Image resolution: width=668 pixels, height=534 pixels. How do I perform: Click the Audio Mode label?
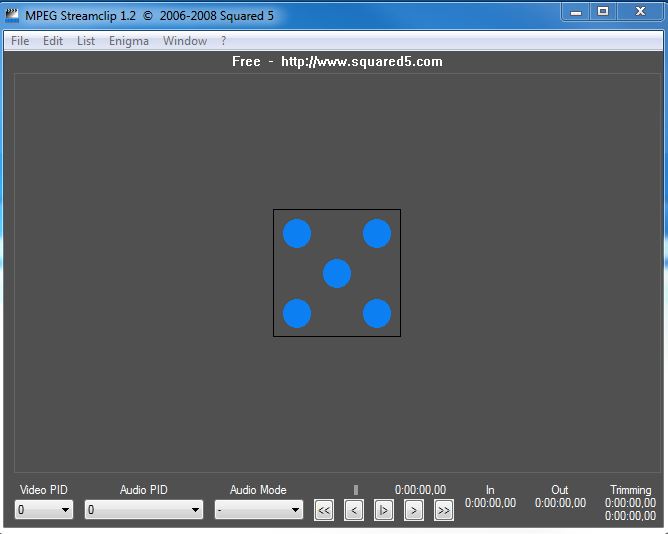258,490
